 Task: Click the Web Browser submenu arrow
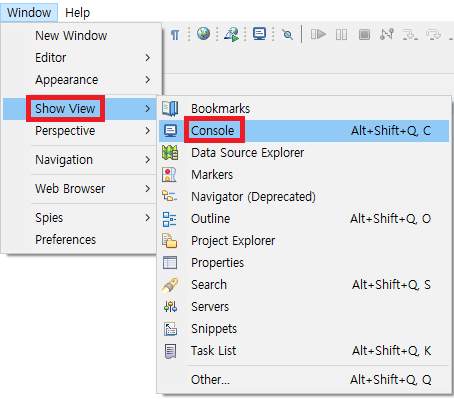(x=148, y=189)
